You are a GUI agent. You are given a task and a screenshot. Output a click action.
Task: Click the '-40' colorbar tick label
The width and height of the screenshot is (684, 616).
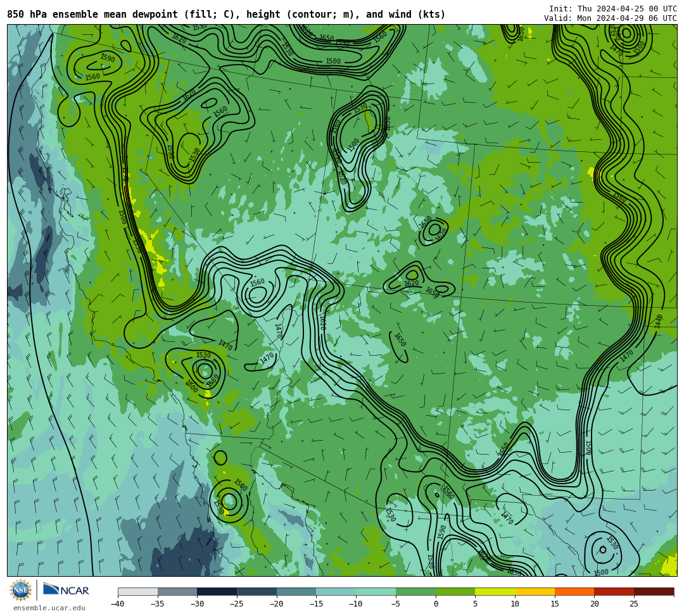point(117,604)
